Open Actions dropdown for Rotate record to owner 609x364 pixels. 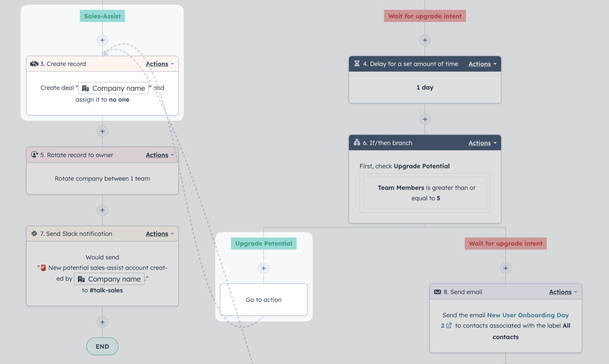[160, 155]
